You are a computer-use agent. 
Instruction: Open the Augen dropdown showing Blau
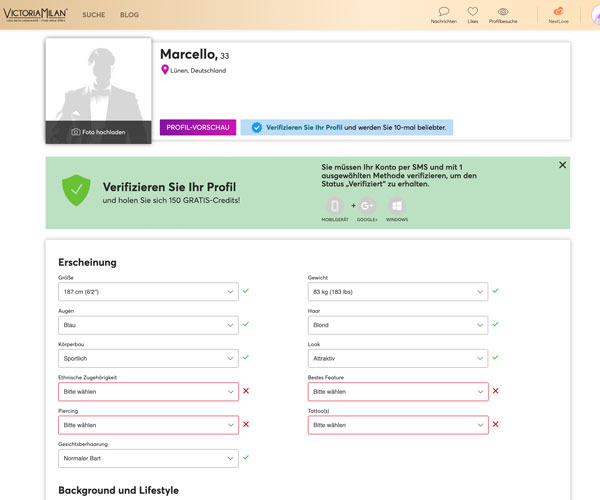click(x=148, y=325)
